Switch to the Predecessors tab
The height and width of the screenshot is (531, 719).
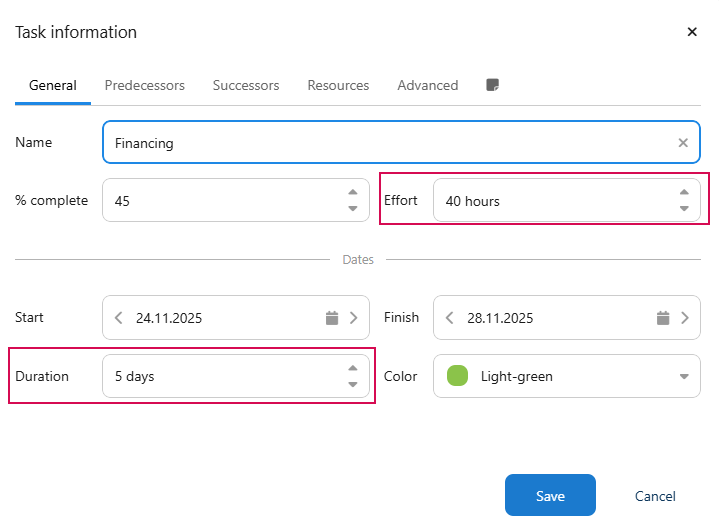pyautogui.click(x=144, y=86)
